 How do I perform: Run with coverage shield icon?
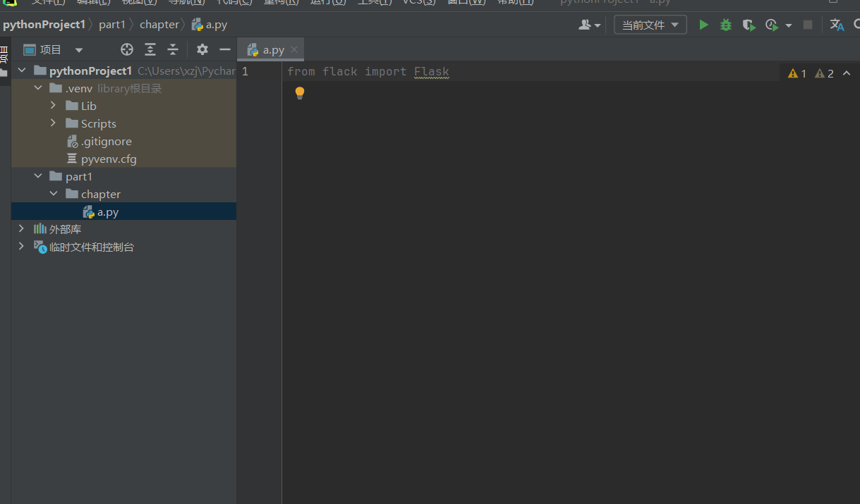(x=749, y=25)
